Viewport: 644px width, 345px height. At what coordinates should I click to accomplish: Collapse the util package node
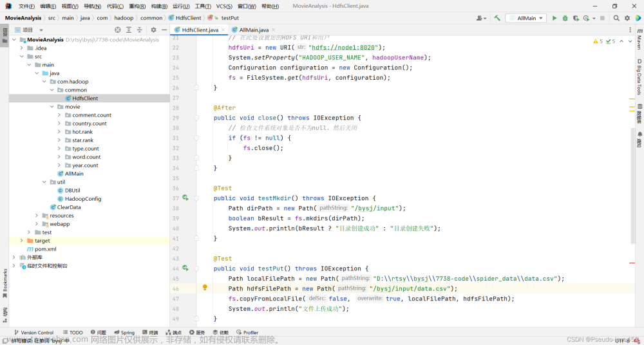44,182
